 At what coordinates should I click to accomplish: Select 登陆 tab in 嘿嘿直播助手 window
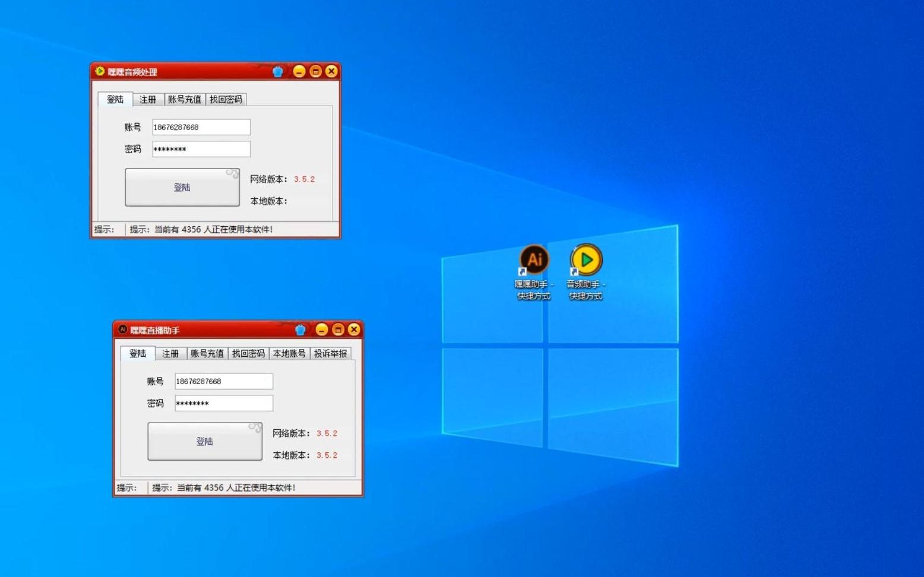tap(138, 353)
